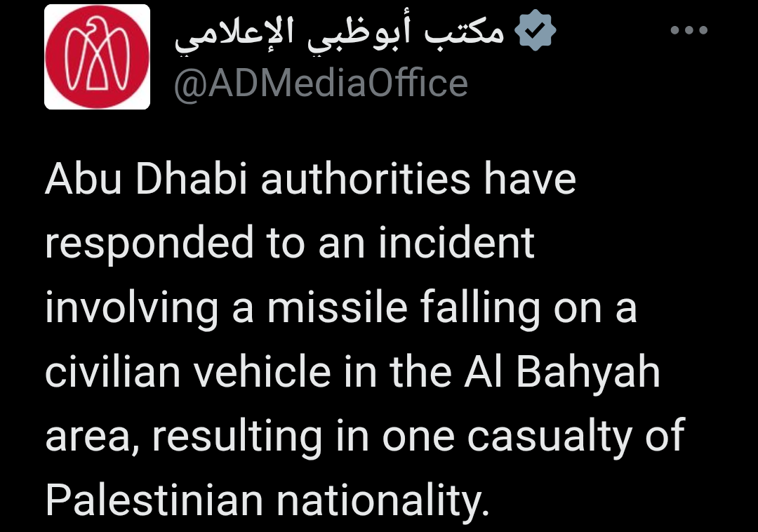Click the falcon emblem in the red logo

click(98, 55)
